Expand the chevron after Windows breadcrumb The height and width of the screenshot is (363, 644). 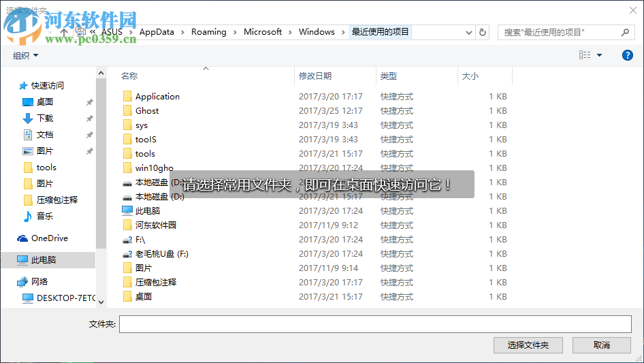click(x=343, y=33)
